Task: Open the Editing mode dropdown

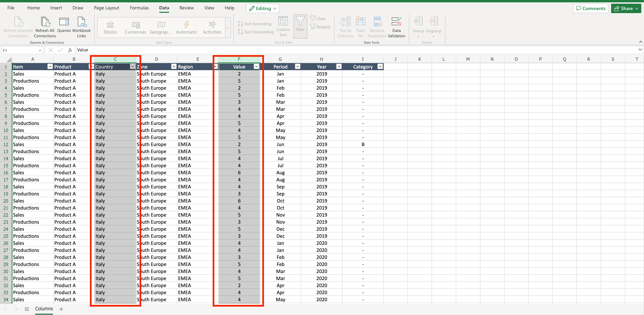Action: click(x=263, y=8)
